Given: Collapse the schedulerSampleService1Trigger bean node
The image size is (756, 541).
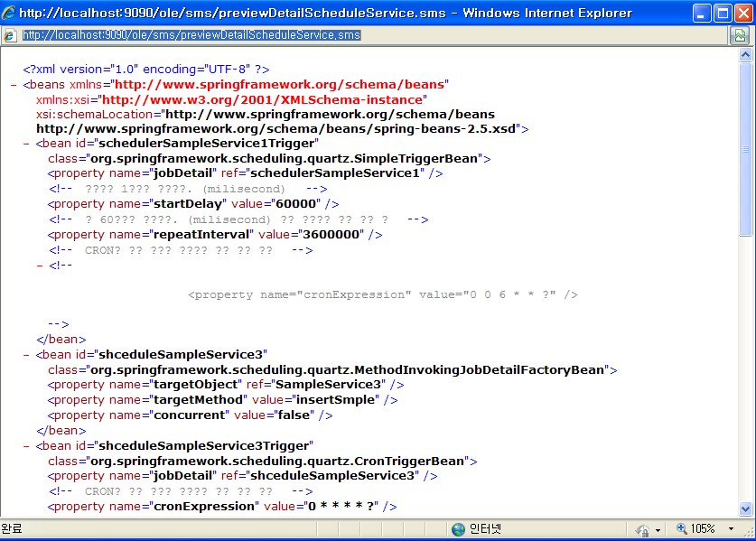Looking at the screenshot, I should pos(26,143).
